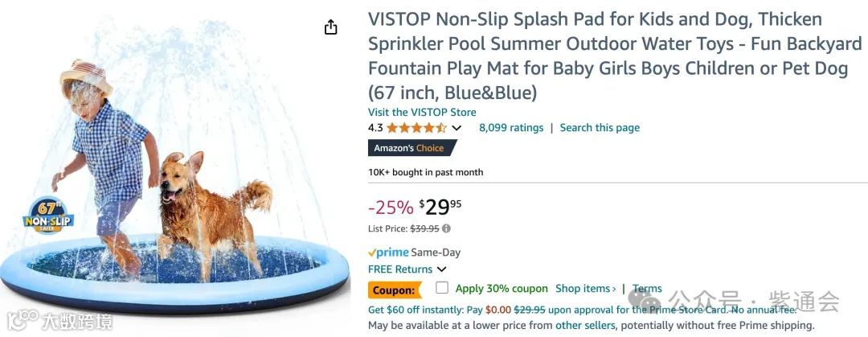868x337 pixels.
Task: Click the List Price info icon
Action: pos(446,228)
